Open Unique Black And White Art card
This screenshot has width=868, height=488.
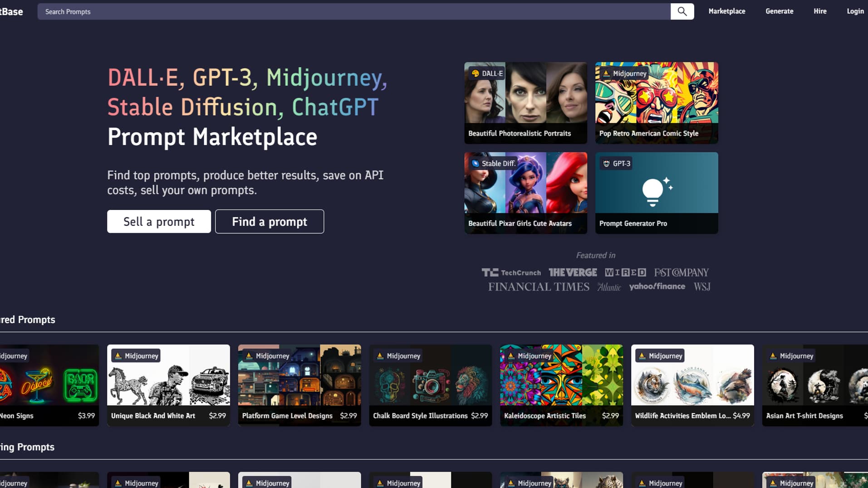click(168, 385)
